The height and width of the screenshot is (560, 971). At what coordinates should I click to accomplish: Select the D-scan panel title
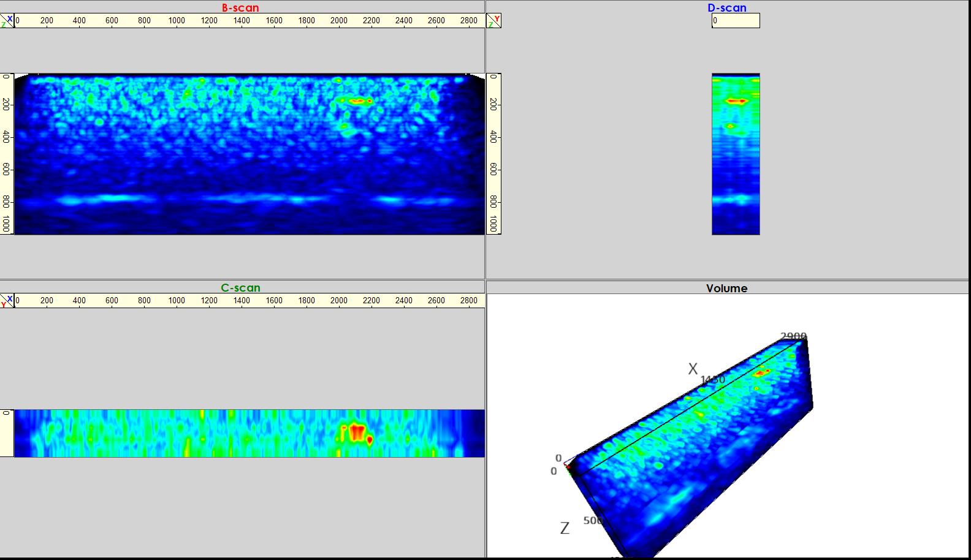click(x=727, y=8)
